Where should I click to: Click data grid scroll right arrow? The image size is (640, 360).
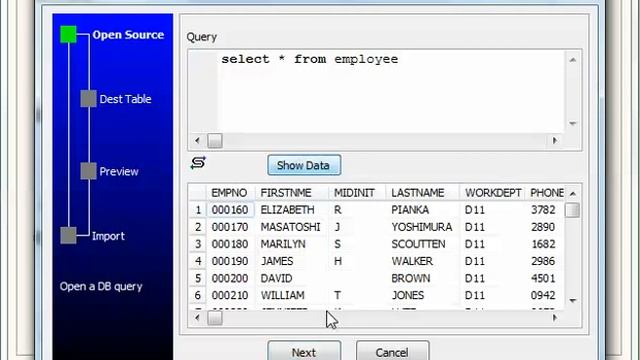click(555, 318)
